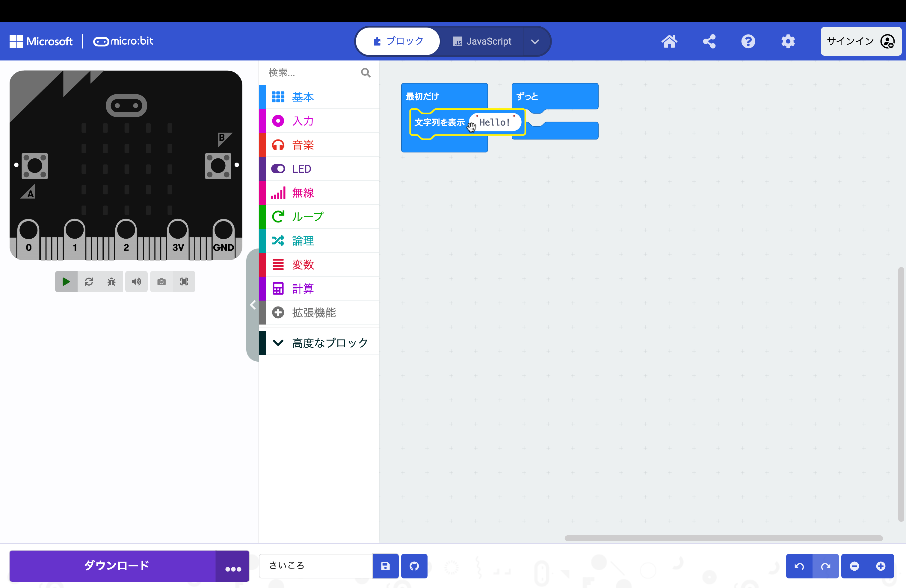This screenshot has width=906, height=588.
Task: Zoom out of the workspace
Action: pos(854,566)
